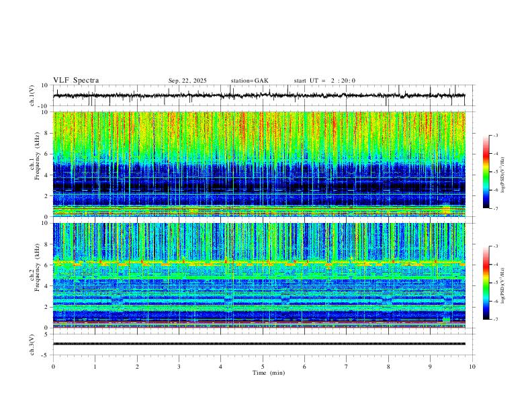Click the '8' kHz tick of ch.1 spectrogram

point(46,133)
